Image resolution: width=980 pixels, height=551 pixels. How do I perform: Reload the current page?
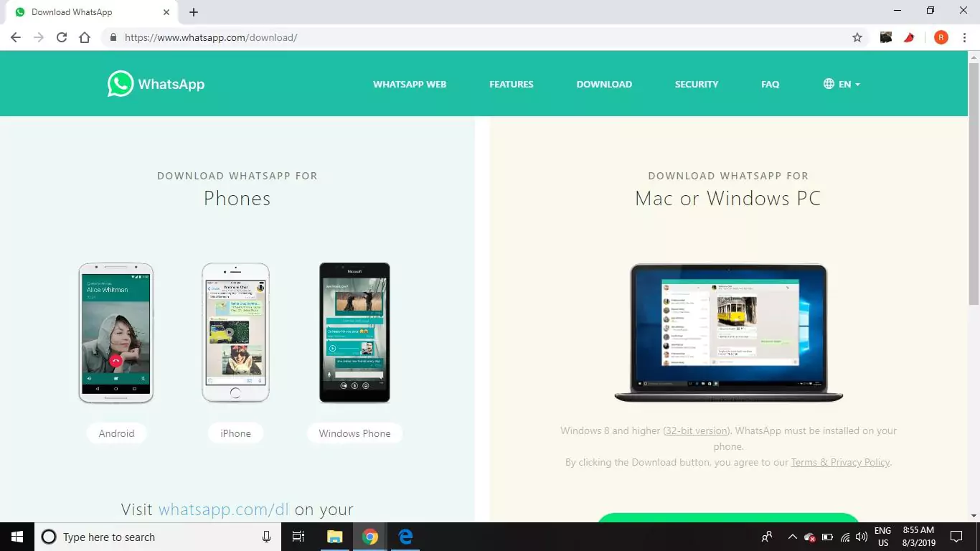point(61,37)
